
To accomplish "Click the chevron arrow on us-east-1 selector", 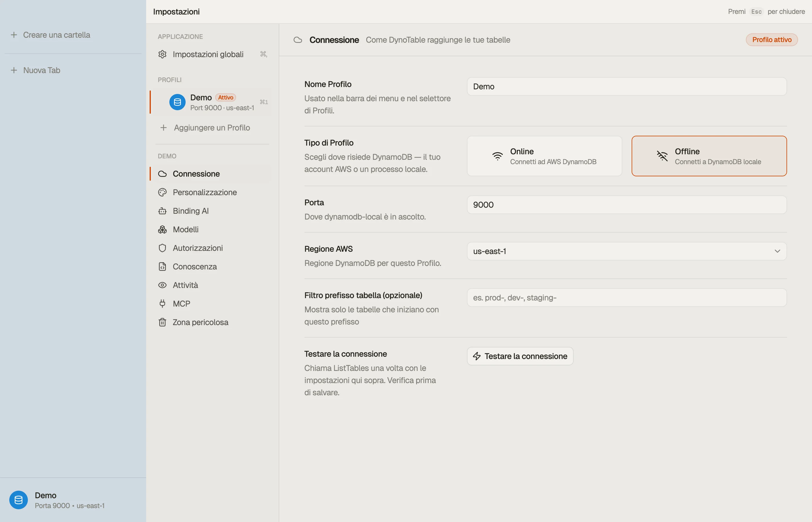I will click(x=777, y=251).
